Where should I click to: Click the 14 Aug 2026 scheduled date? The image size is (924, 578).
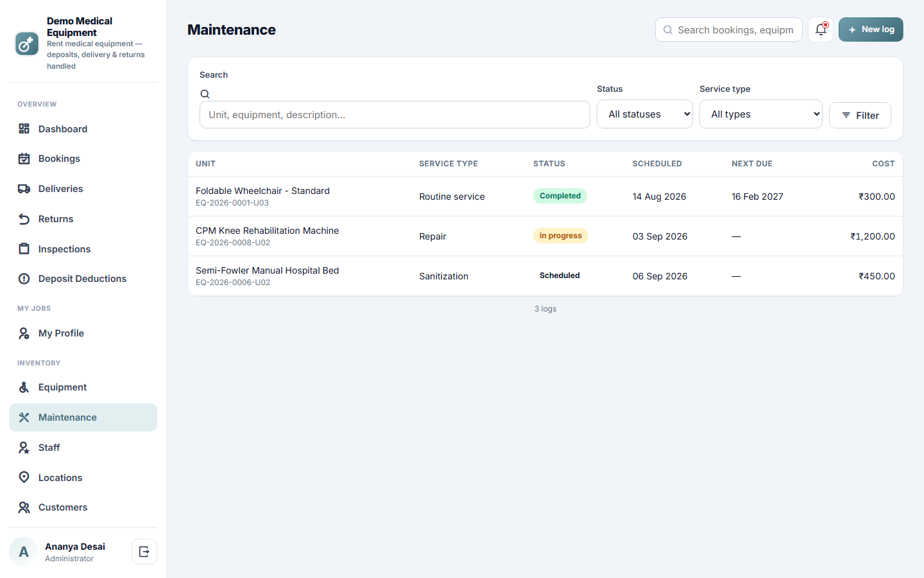(x=659, y=197)
